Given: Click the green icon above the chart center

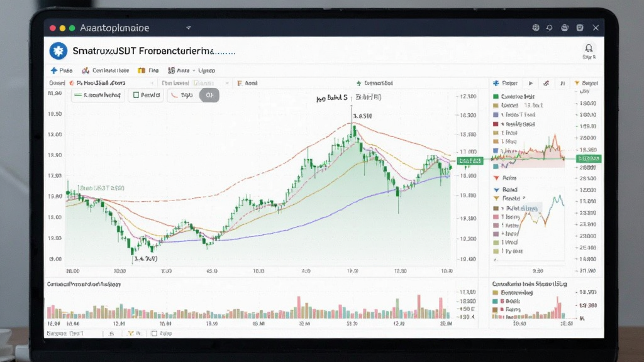Looking at the screenshot, I should pos(358,83).
